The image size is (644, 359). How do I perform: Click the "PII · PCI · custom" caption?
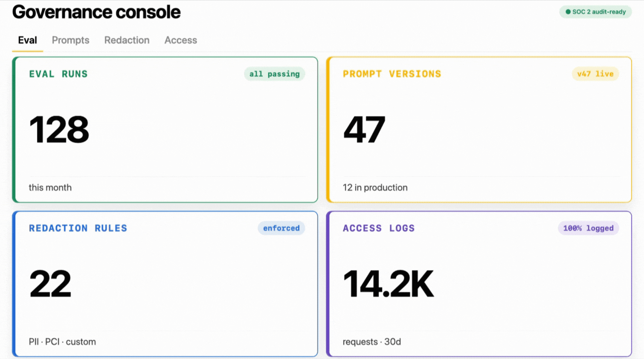[x=62, y=342]
